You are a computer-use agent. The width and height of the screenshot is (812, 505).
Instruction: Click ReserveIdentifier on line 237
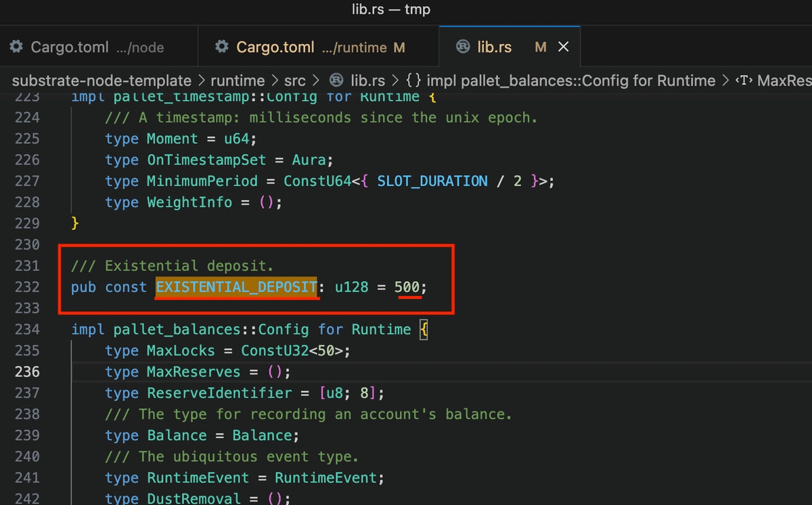219,393
